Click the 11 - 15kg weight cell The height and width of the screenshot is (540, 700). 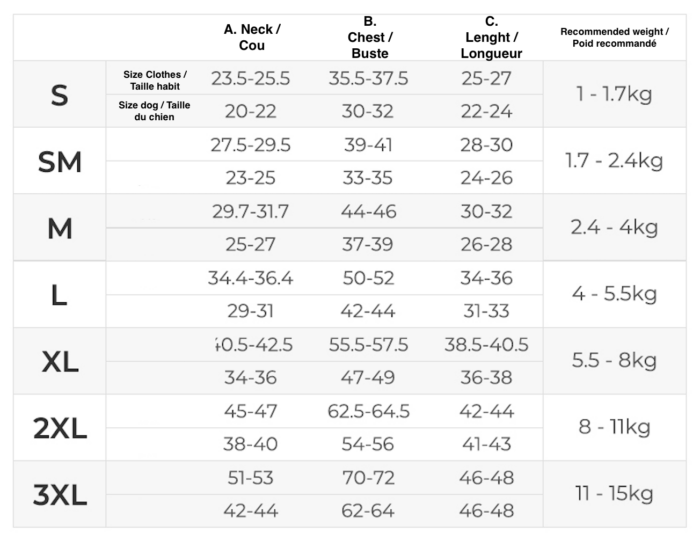coord(614,494)
